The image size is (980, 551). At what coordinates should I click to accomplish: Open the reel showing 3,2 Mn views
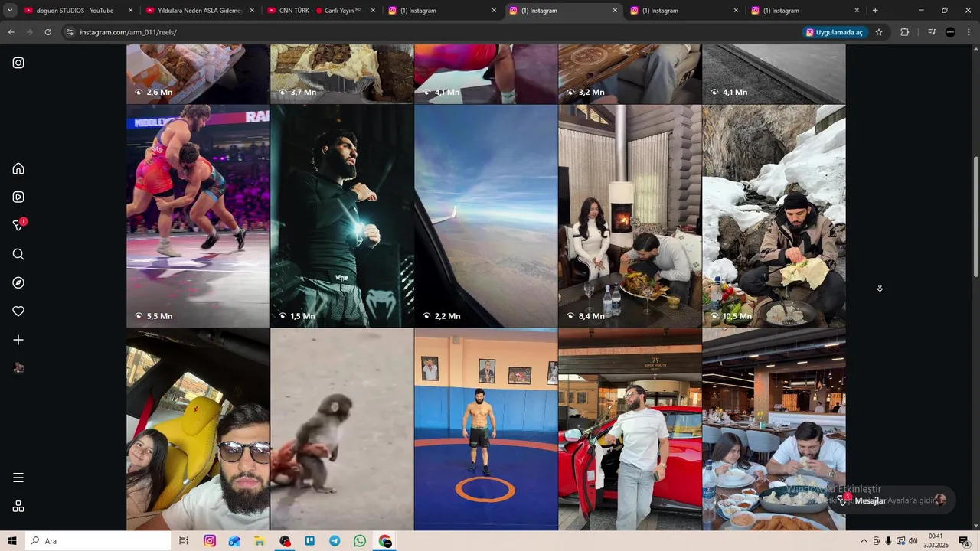point(630,73)
